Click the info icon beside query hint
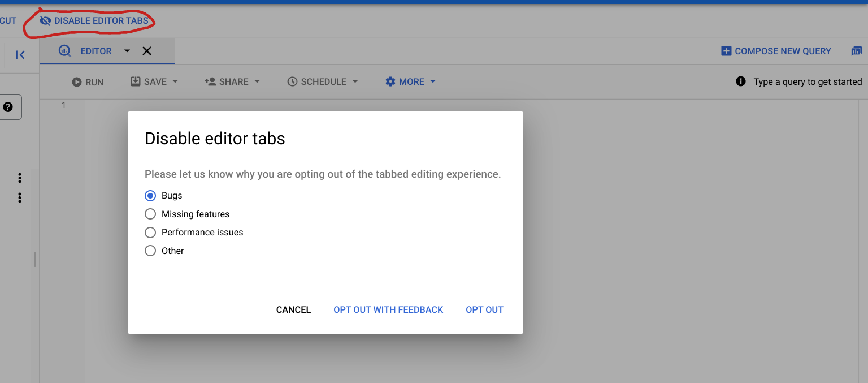 point(741,81)
